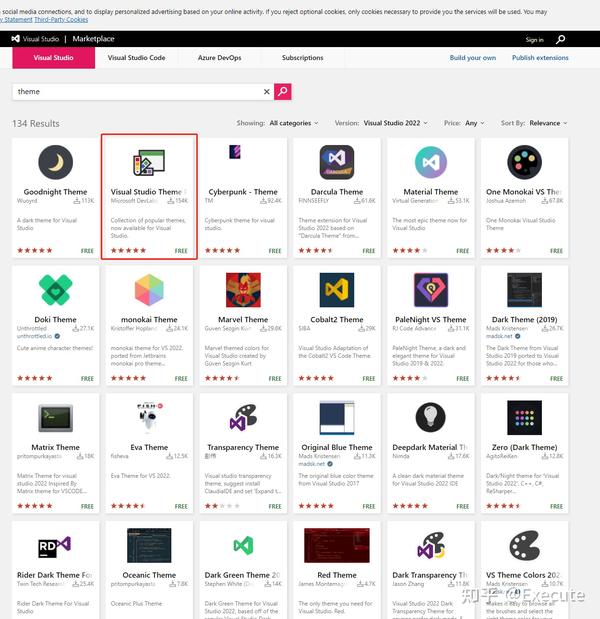This screenshot has width=600, height=619.
Task: Open Rider Dark Theme RD icon
Action: [55, 546]
